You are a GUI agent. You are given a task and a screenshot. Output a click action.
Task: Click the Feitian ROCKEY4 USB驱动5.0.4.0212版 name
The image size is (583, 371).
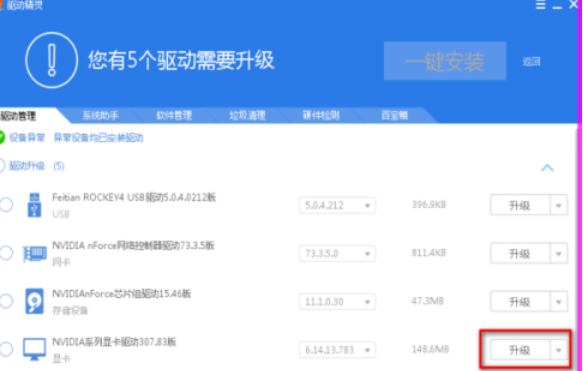(x=134, y=197)
